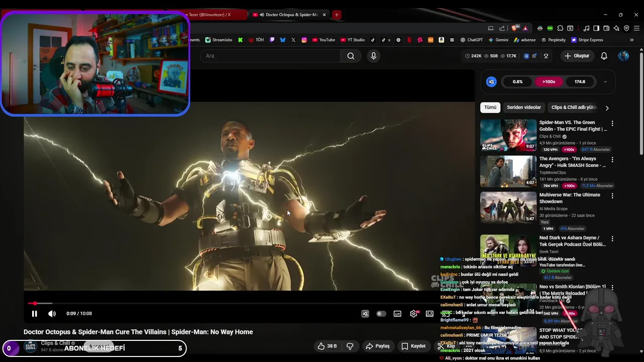Open YouTube notifications bell
This screenshot has height=362, width=644.
[604, 56]
